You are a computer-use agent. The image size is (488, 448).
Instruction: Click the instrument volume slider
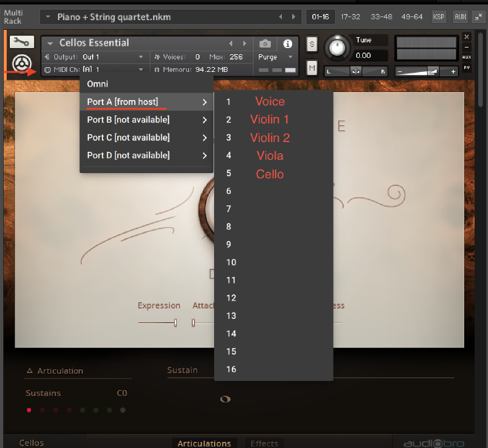[426, 71]
